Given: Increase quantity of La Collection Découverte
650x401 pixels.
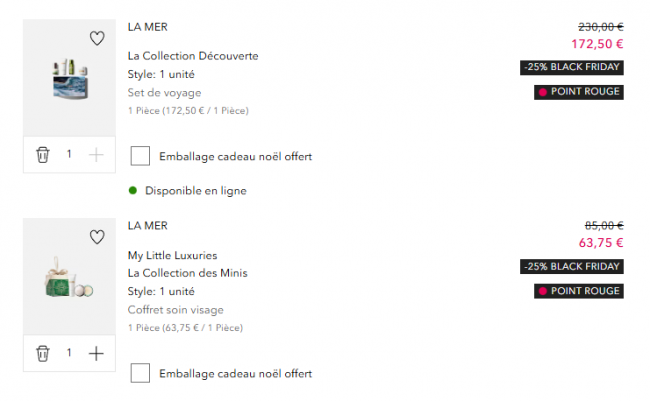Looking at the screenshot, I should pyautogui.click(x=96, y=155).
